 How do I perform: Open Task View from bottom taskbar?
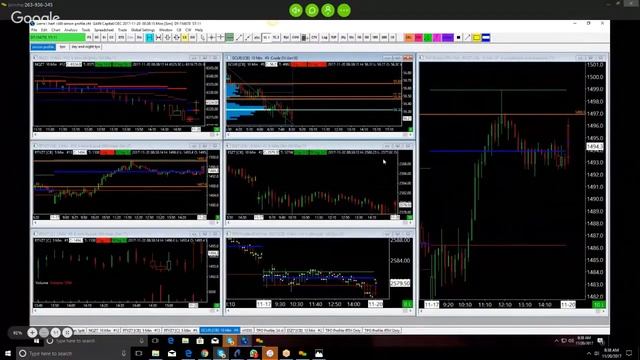(139, 353)
